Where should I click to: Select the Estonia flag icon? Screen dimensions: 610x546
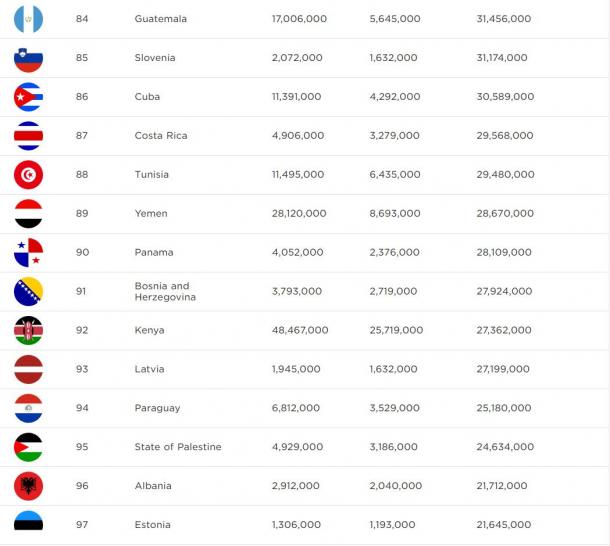[28, 520]
